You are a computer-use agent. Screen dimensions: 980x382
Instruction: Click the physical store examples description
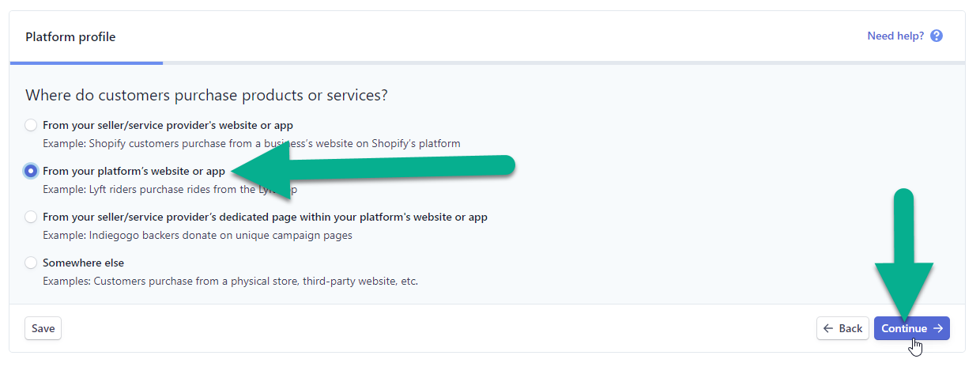(230, 281)
